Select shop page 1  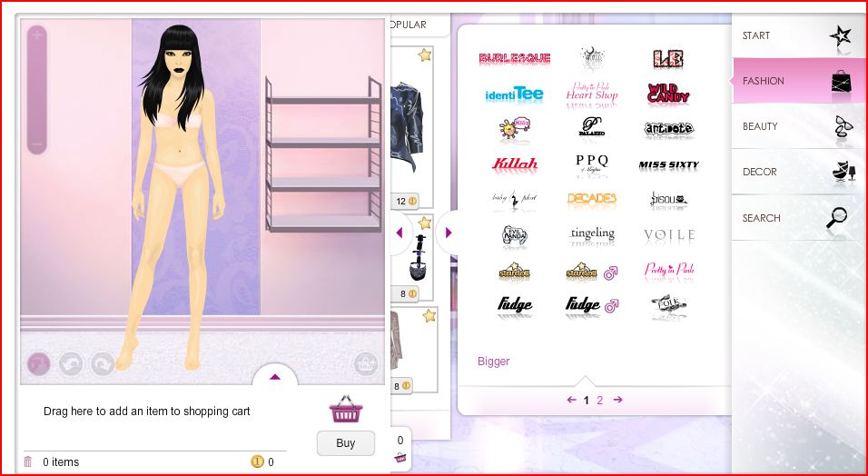click(587, 400)
